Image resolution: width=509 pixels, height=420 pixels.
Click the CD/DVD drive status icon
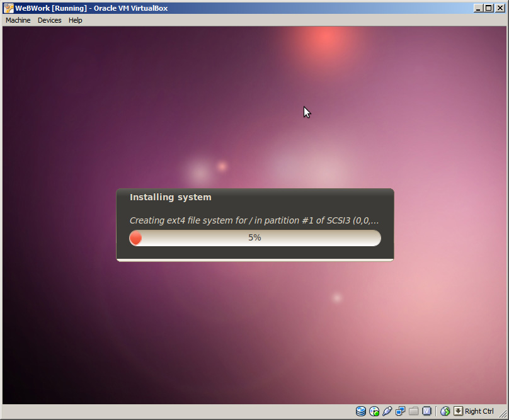(374, 411)
